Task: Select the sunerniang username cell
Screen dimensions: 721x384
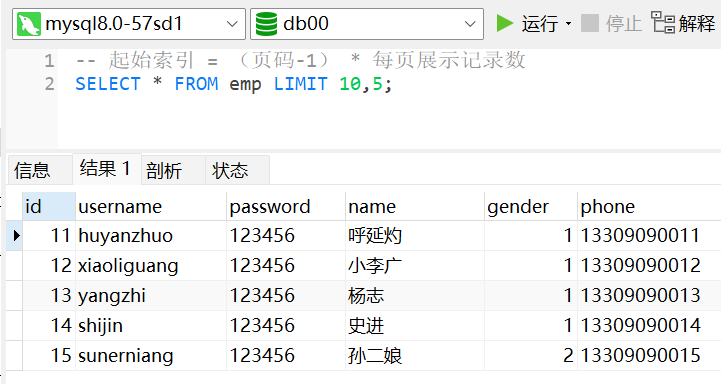Action: point(151,355)
